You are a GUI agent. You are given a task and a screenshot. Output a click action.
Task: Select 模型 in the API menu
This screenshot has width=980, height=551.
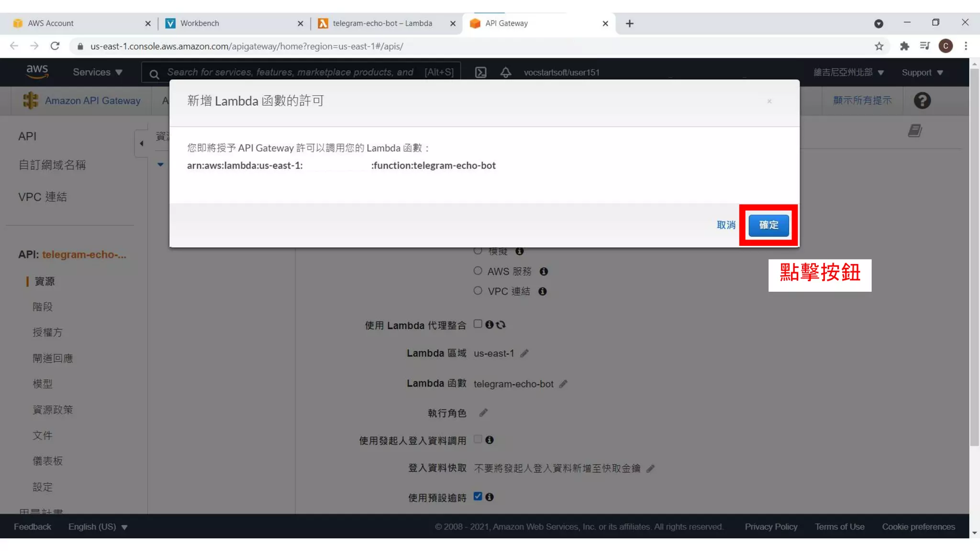point(43,384)
